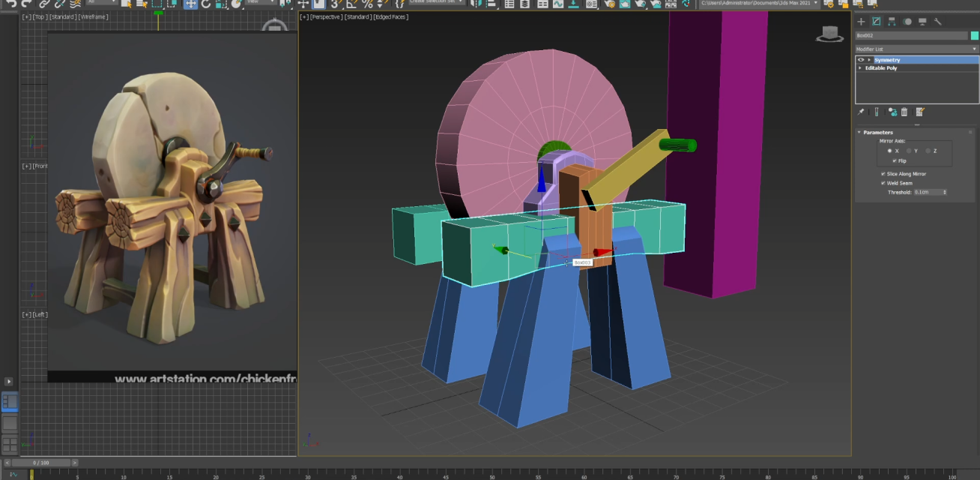This screenshot has height=480, width=980.
Task: Toggle Symmetry modifier eye visibility
Action: (860, 60)
